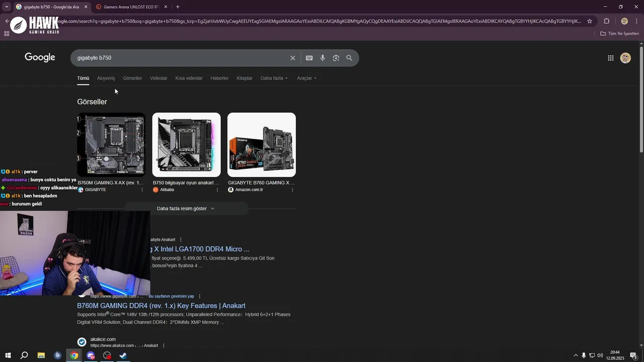Image resolution: width=644 pixels, height=362 pixels.
Task: Select the Videolar tab
Action: pos(158,78)
